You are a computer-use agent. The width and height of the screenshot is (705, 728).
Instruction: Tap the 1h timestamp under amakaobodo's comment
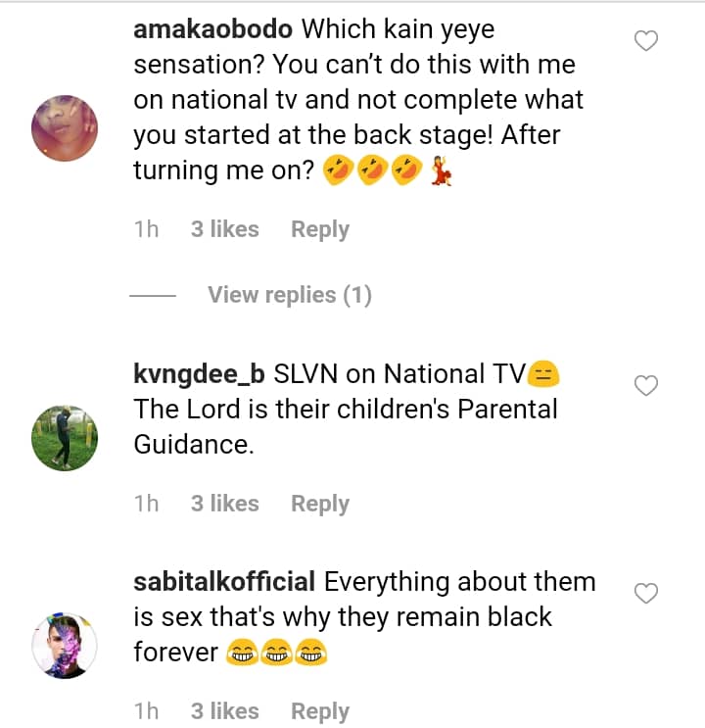[146, 229]
